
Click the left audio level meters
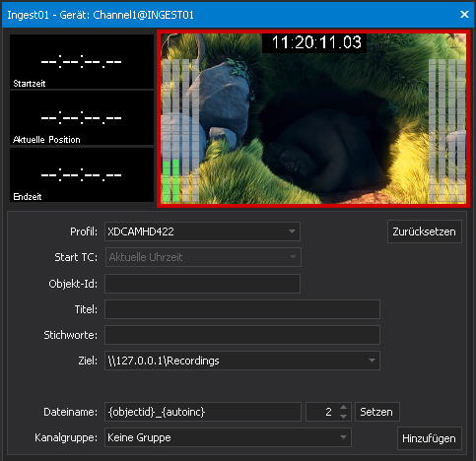(x=180, y=130)
